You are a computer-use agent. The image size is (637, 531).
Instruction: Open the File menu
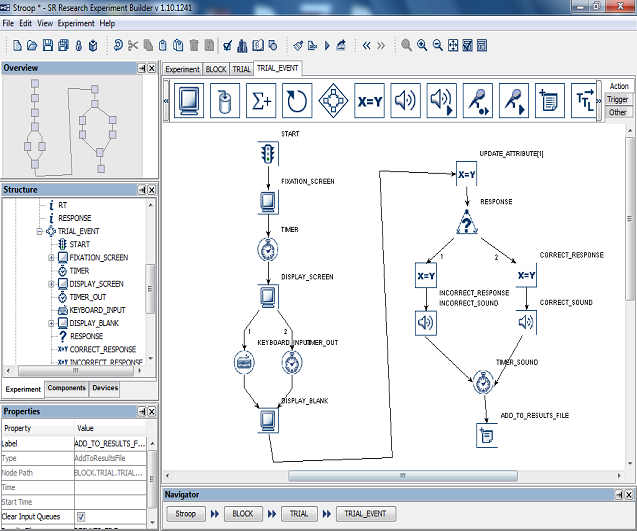coord(8,23)
